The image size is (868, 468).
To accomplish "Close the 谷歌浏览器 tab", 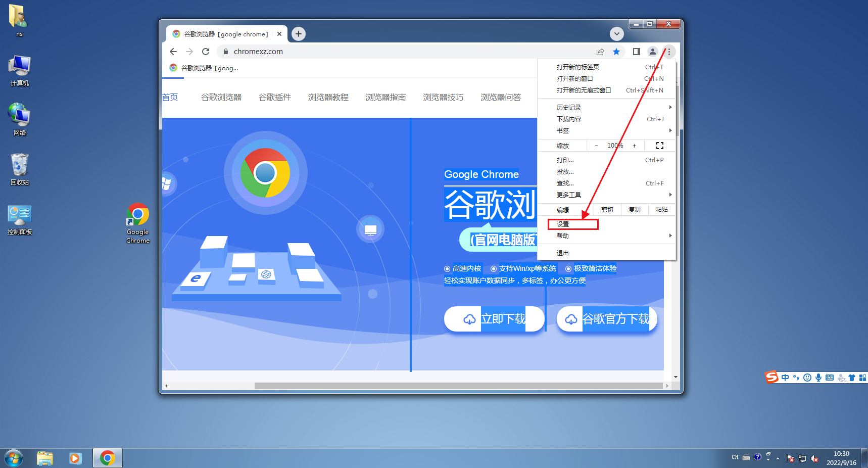I will pyautogui.click(x=279, y=34).
